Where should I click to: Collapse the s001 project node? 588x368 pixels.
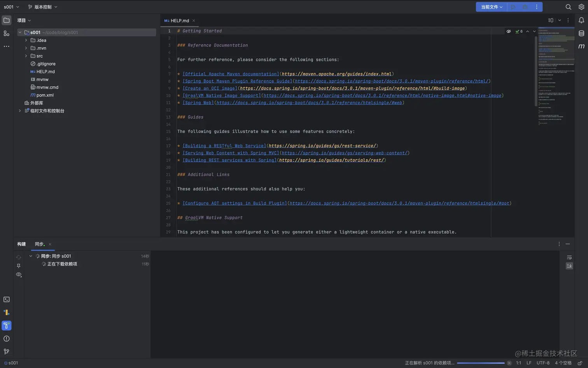tap(20, 32)
